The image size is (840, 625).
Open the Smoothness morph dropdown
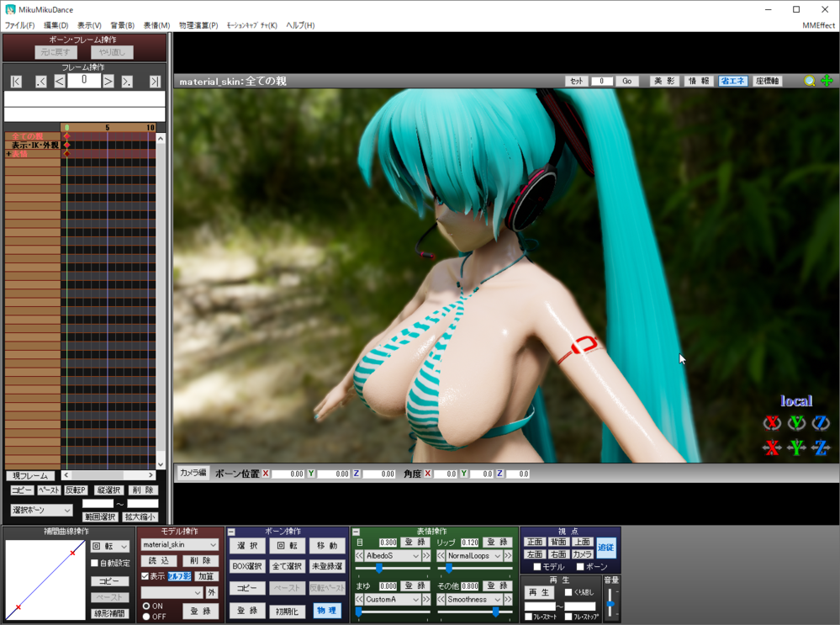point(474,599)
